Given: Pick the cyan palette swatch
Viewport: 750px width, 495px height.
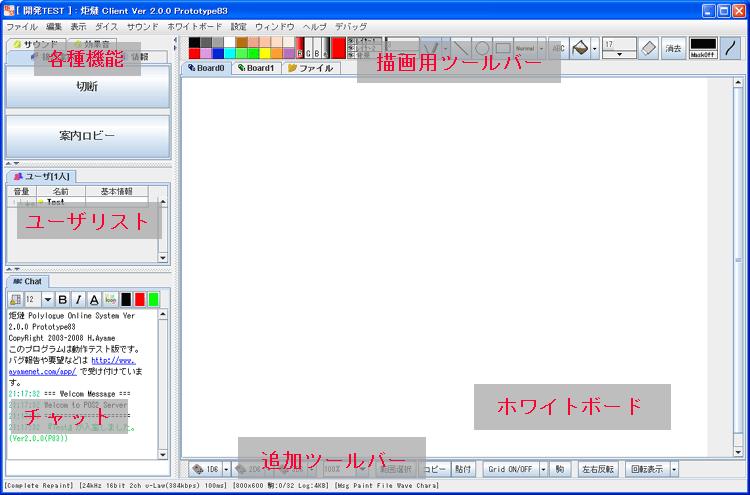Looking at the screenshot, I should click(x=230, y=54).
